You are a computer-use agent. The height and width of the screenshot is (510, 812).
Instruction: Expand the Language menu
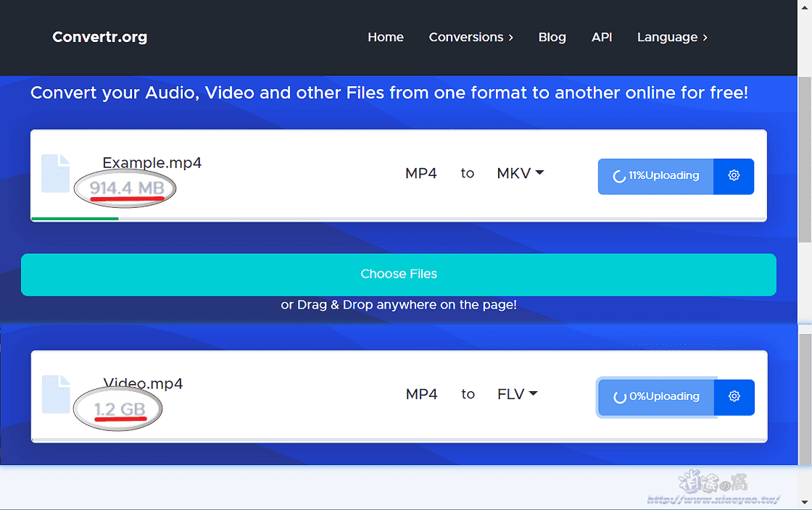(671, 37)
